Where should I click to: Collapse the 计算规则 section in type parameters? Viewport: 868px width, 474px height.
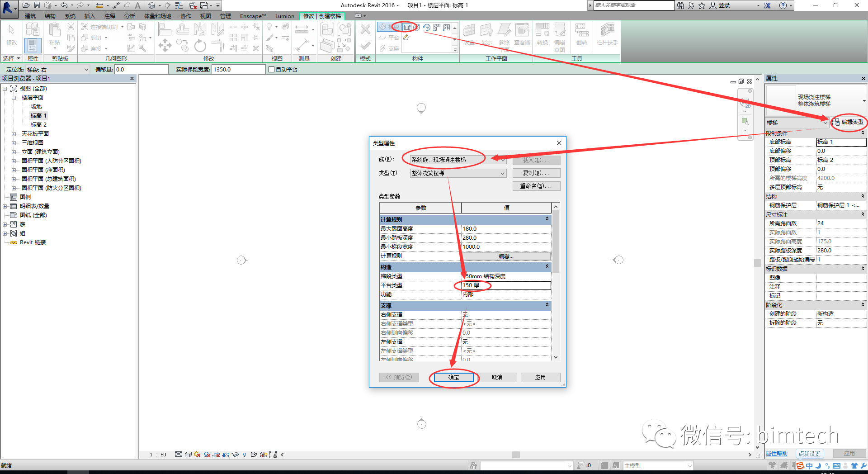click(547, 219)
